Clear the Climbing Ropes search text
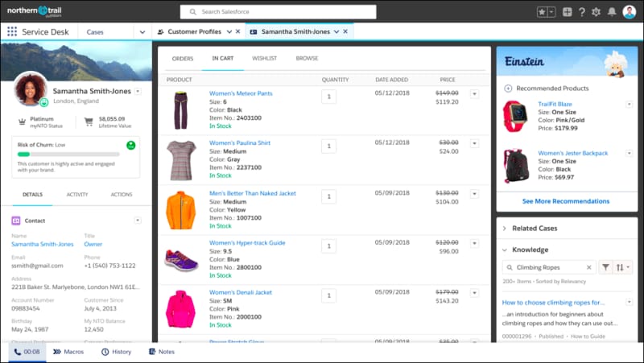 pos(589,267)
